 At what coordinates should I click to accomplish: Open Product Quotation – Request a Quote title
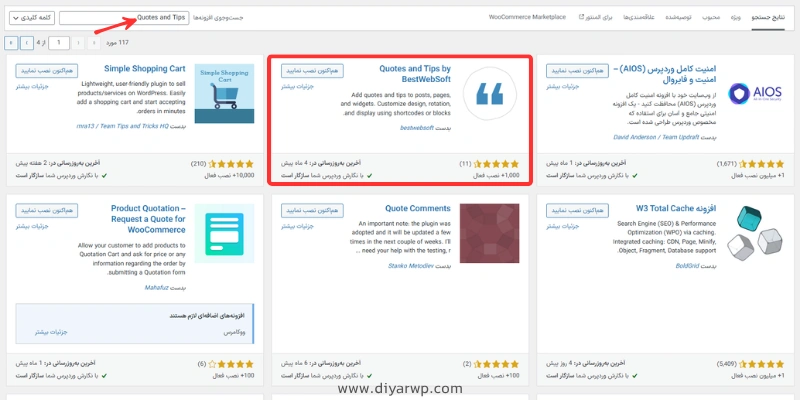tap(148, 219)
